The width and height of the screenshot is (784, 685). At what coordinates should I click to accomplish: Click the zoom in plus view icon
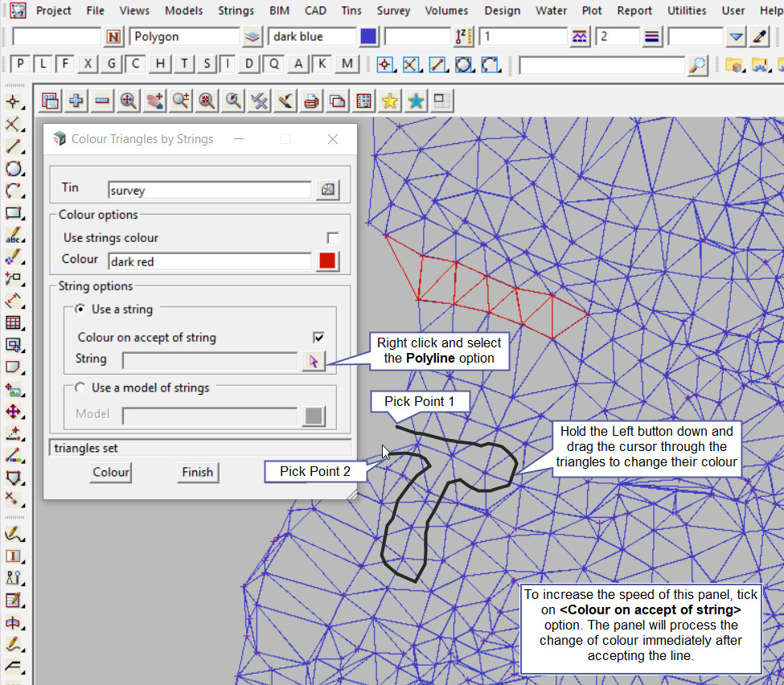[x=76, y=100]
